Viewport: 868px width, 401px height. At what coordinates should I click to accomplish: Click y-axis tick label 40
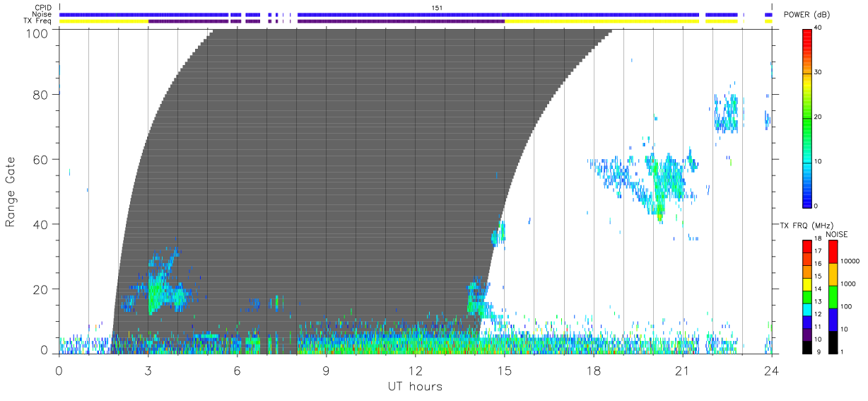click(42, 224)
